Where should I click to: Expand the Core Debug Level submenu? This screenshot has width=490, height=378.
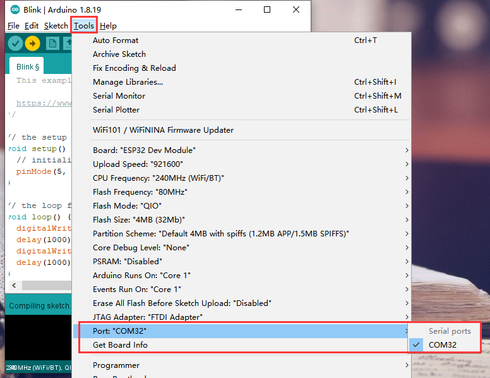tap(241, 248)
